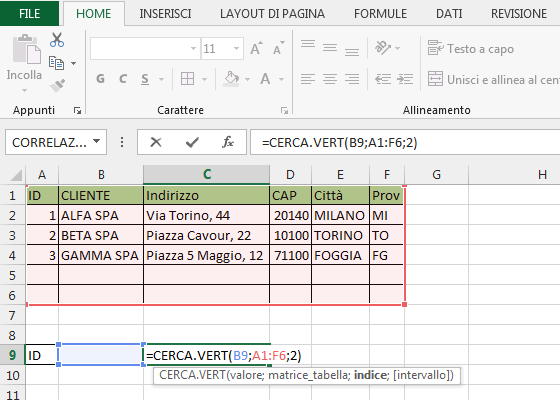Click the Testo a capo button
Screen dimensions: 560x400
[x=471, y=48]
